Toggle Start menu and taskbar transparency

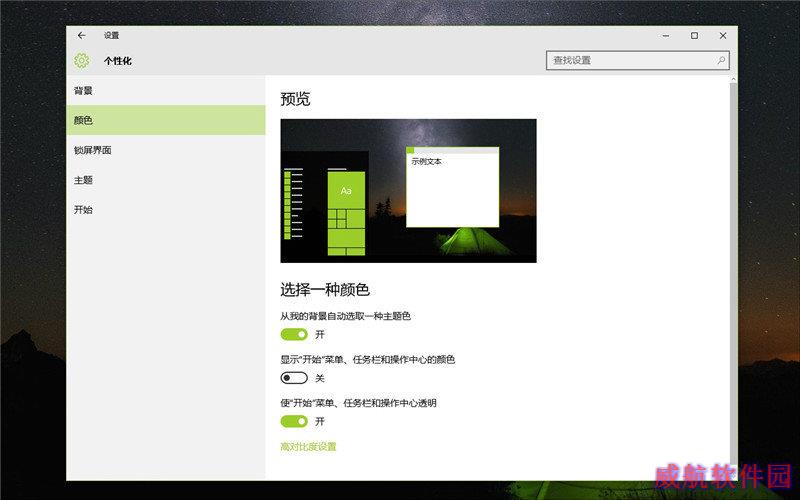[x=294, y=421]
